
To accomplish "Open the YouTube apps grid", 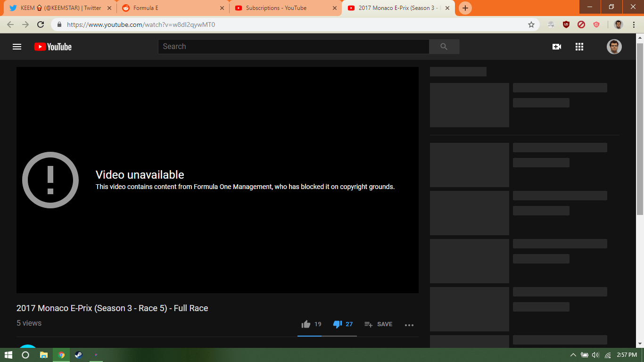I will click(x=579, y=47).
